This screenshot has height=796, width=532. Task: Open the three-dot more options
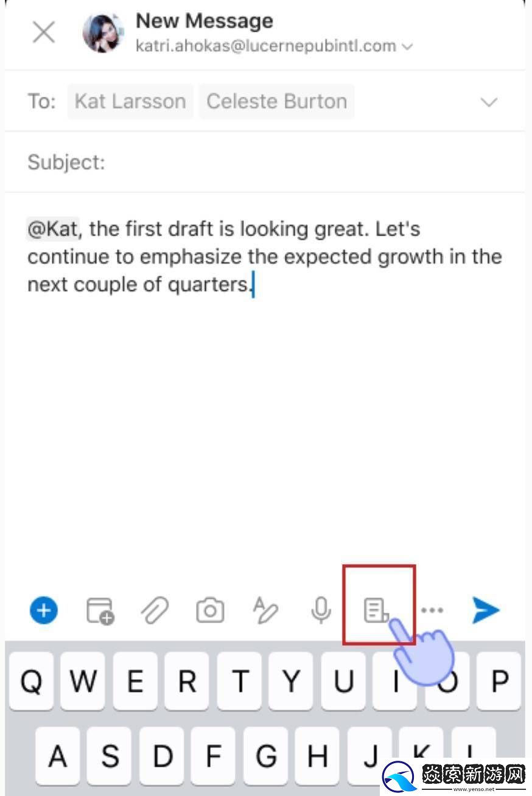coord(432,610)
